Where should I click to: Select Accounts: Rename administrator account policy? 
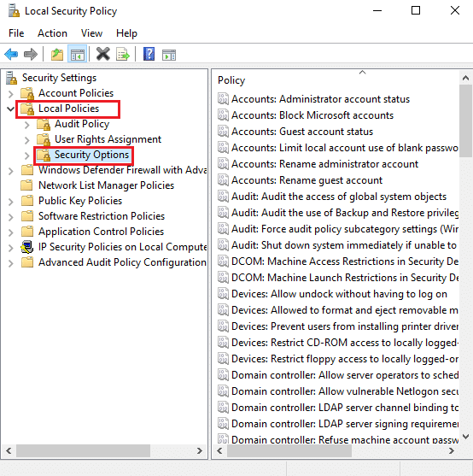tap(324, 164)
